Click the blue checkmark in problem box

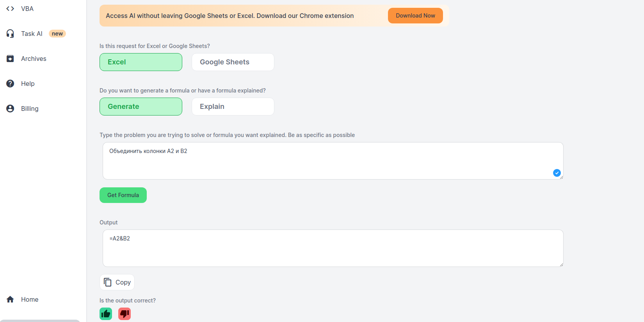click(x=557, y=173)
